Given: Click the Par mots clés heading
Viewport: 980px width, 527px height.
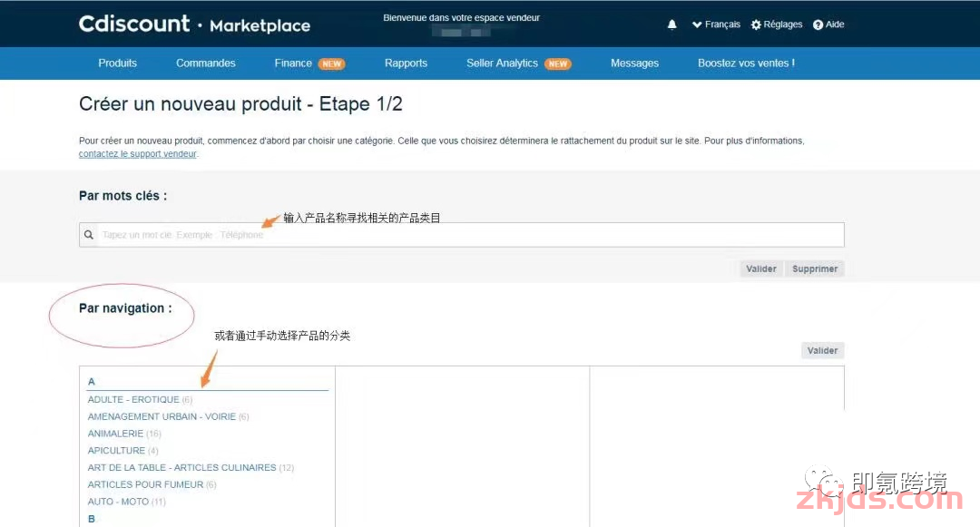Looking at the screenshot, I should point(123,195).
